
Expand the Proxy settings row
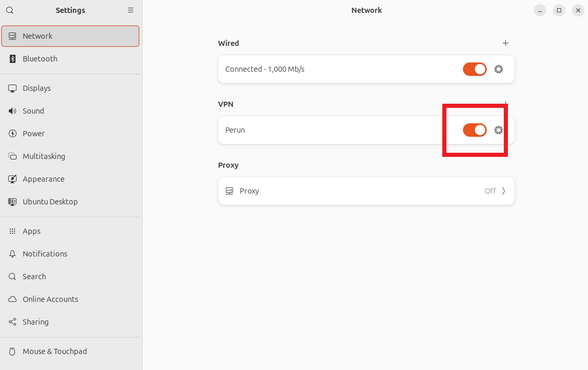366,190
